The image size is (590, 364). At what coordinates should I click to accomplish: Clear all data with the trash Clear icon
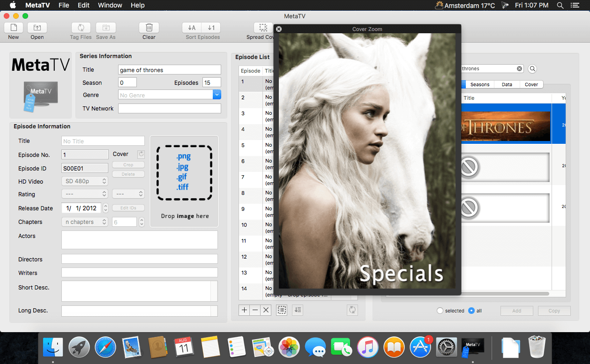pos(149,28)
